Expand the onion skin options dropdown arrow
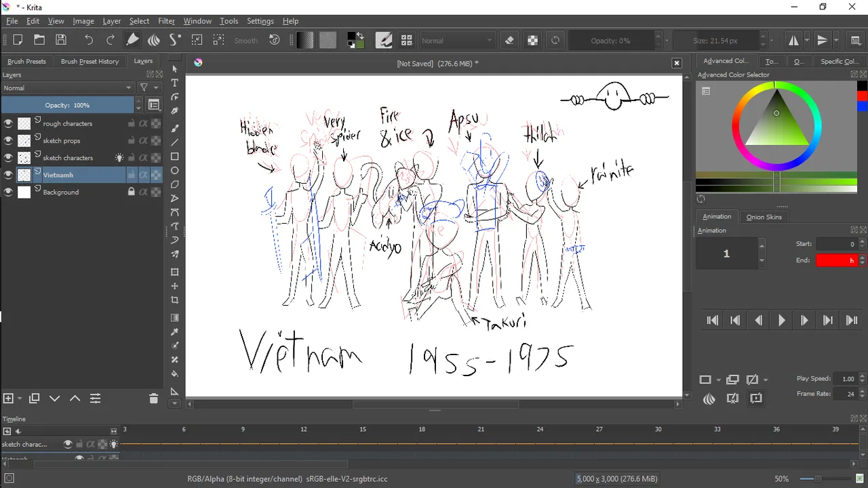 coord(766,380)
